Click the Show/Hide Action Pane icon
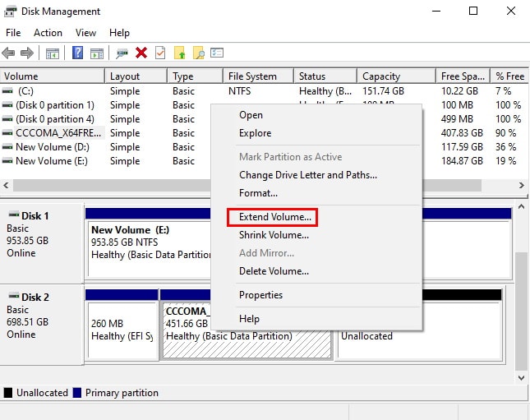The image size is (530, 420). [x=97, y=53]
